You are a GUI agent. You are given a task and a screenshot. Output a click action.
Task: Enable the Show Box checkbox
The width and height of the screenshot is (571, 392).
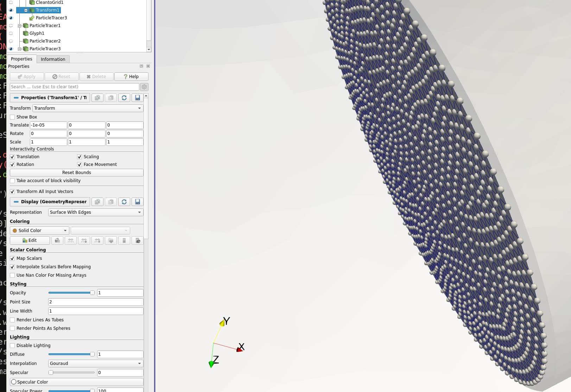point(13,117)
